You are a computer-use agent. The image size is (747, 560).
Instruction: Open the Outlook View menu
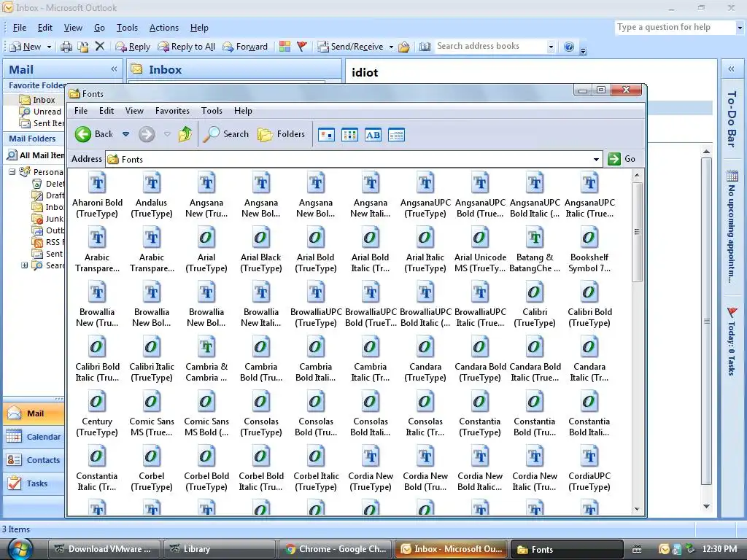(73, 28)
